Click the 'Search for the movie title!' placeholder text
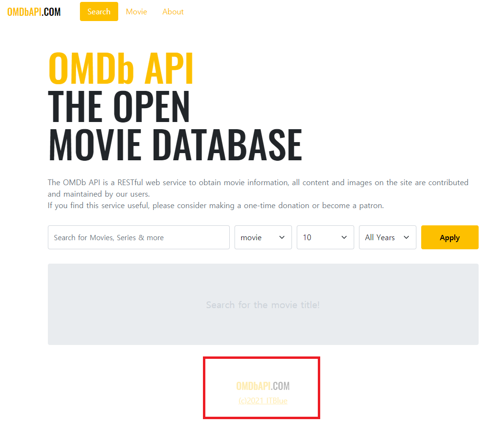 [263, 305]
